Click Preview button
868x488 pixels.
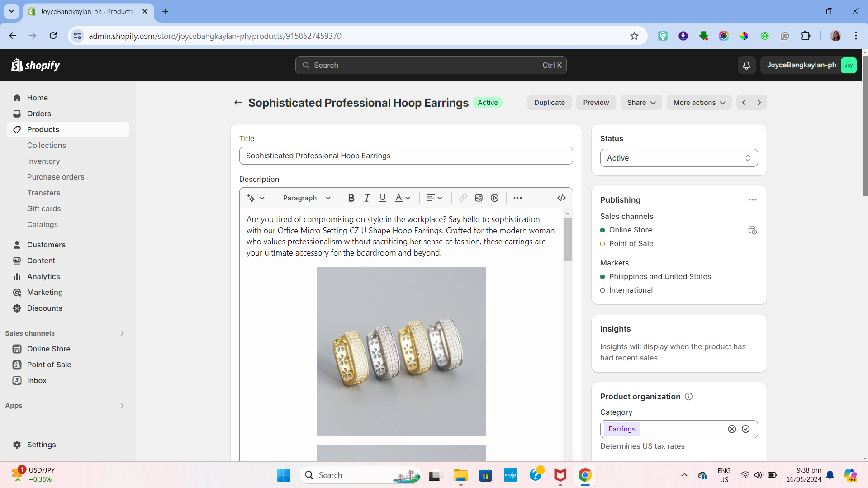coord(596,103)
